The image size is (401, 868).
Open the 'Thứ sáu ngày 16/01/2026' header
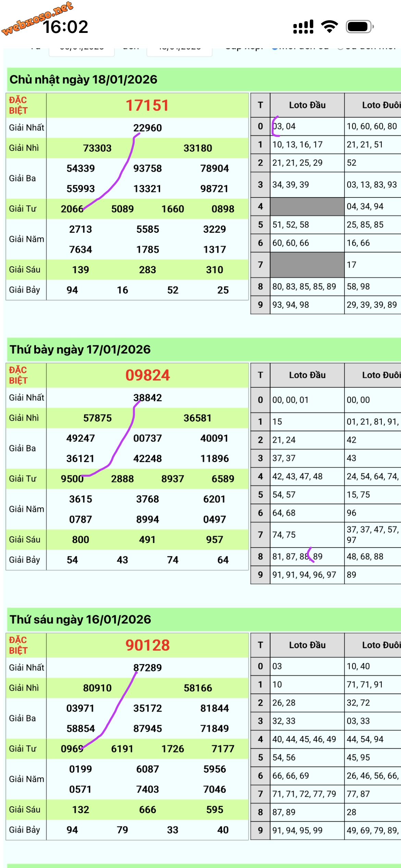tap(204, 619)
